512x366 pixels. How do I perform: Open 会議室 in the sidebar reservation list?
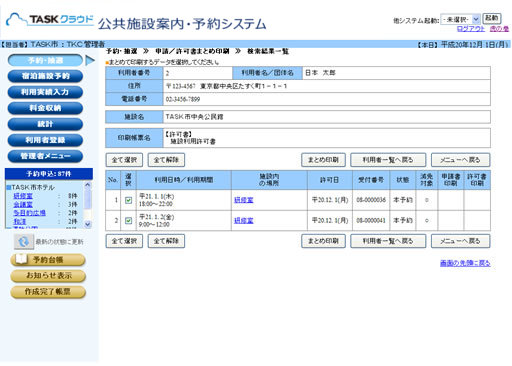(23, 204)
